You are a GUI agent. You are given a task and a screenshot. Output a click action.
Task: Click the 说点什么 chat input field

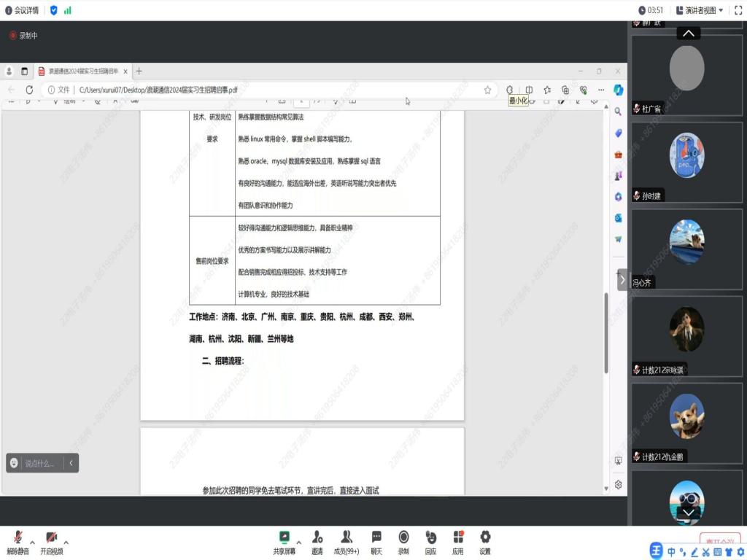point(39,463)
